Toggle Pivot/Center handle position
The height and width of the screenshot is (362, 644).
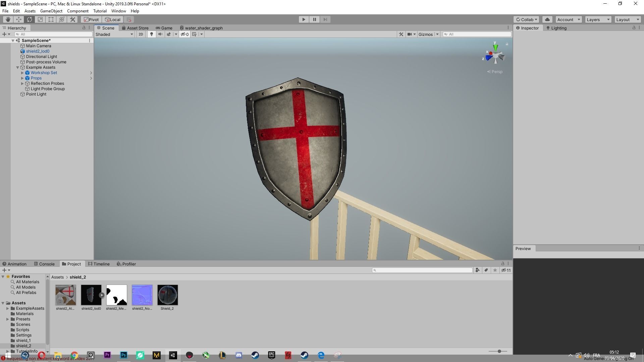(x=91, y=19)
